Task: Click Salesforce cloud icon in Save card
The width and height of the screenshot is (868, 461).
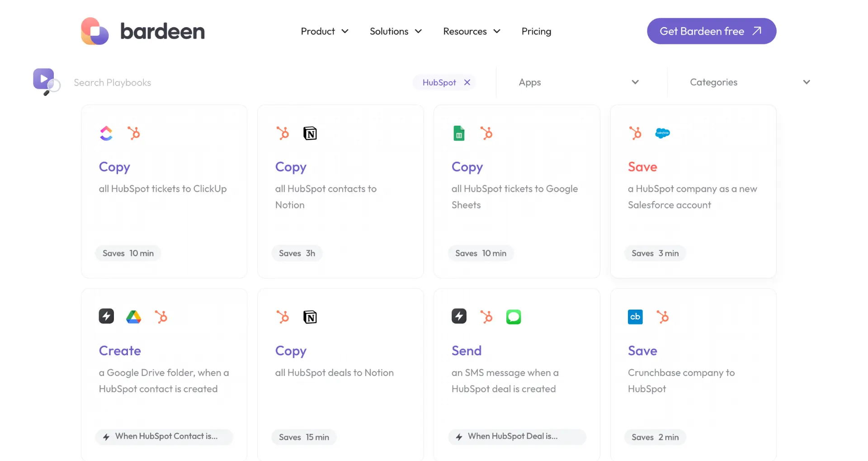Action: click(663, 133)
